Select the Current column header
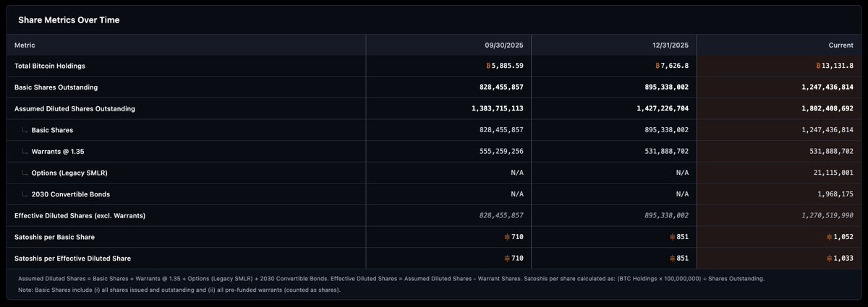The width and height of the screenshot is (868, 307). [x=841, y=45]
